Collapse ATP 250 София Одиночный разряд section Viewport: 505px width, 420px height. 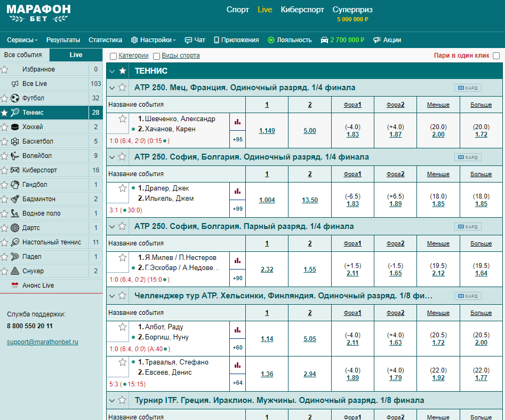tap(112, 157)
